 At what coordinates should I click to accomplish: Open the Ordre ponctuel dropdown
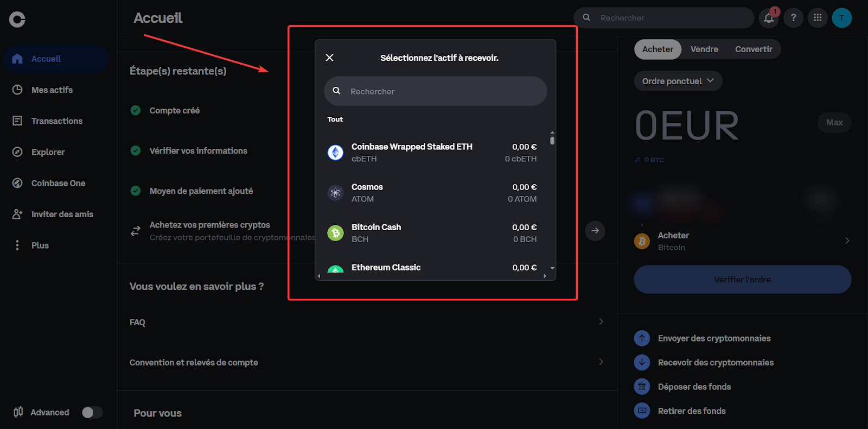pos(678,81)
